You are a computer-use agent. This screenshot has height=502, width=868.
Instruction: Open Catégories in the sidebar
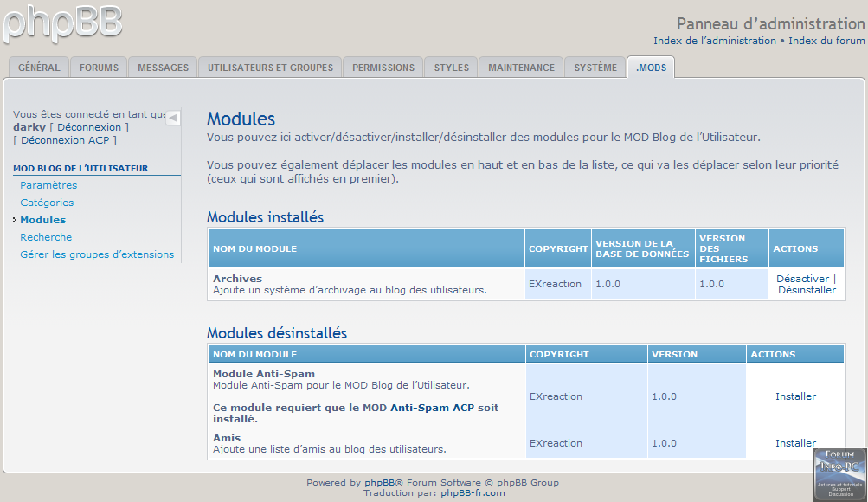click(x=47, y=203)
